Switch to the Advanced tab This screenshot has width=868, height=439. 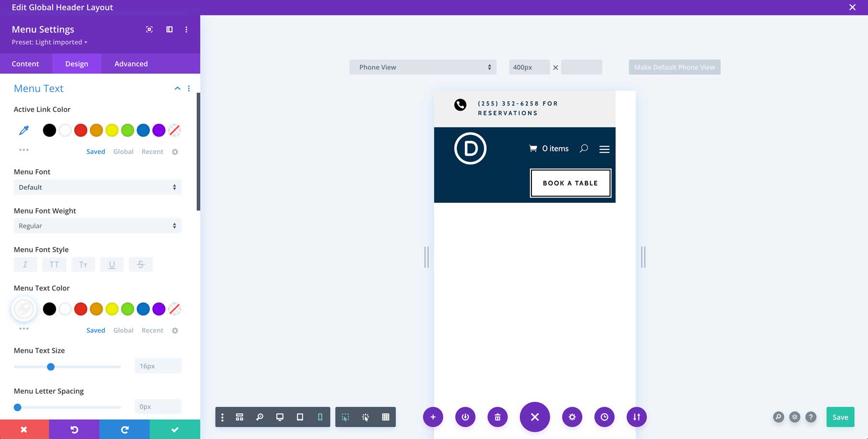point(131,63)
